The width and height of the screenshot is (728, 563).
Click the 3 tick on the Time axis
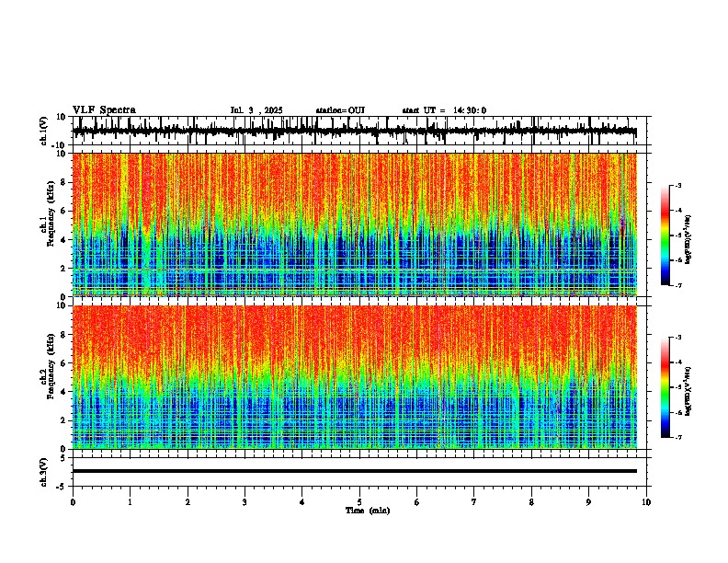(245, 502)
